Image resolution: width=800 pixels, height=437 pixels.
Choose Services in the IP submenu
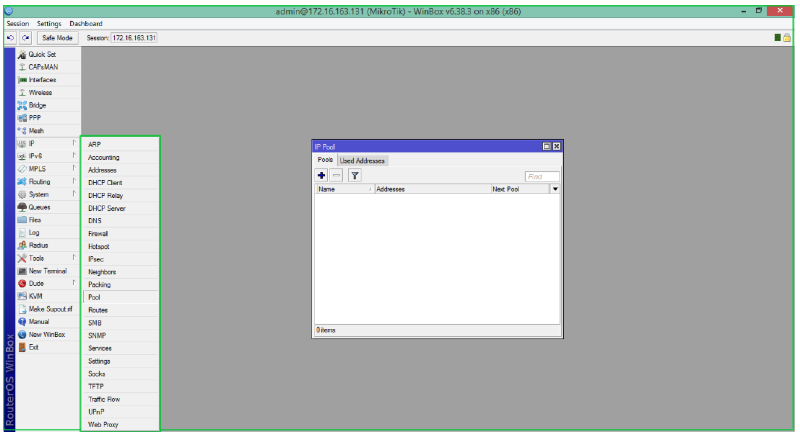120,348
